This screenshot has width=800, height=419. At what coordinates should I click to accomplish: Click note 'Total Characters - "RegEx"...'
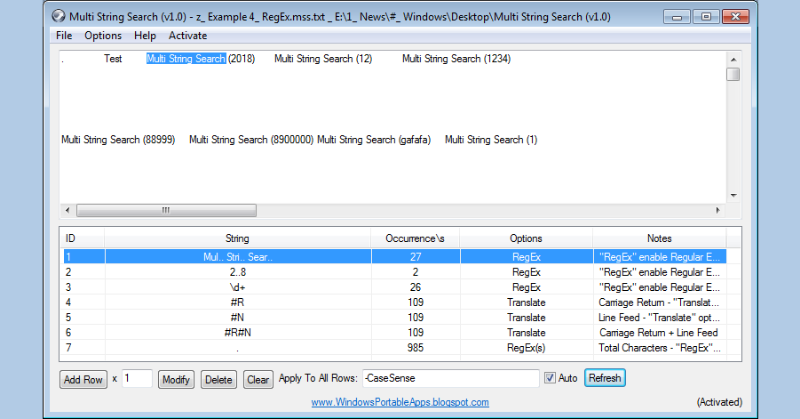[659, 348]
